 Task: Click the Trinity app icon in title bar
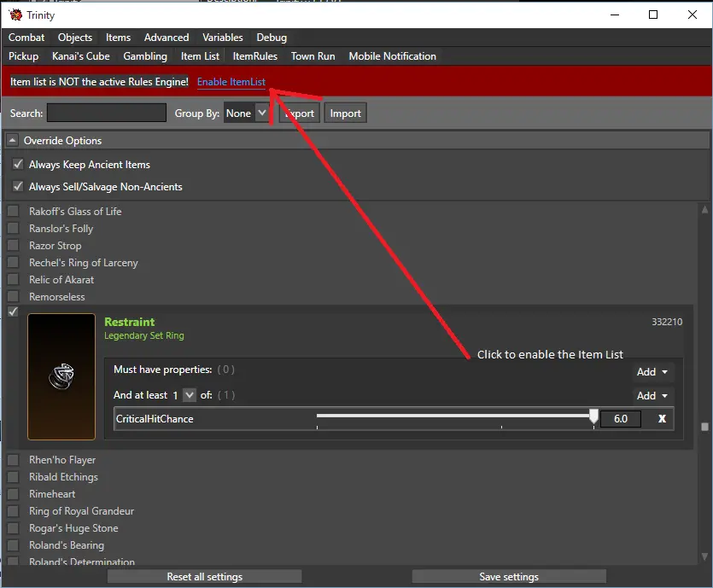pyautogui.click(x=15, y=15)
